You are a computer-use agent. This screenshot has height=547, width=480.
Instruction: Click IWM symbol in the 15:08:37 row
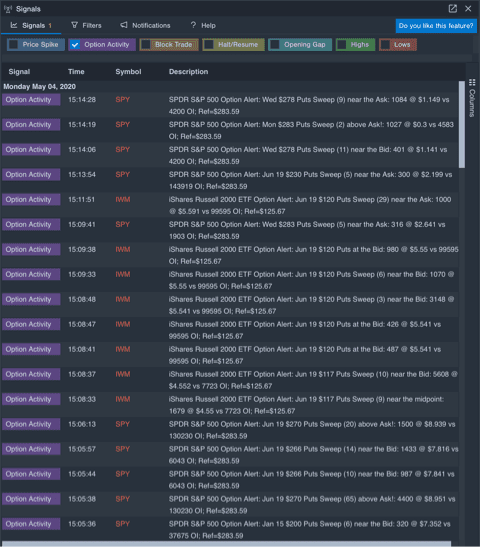123,374
